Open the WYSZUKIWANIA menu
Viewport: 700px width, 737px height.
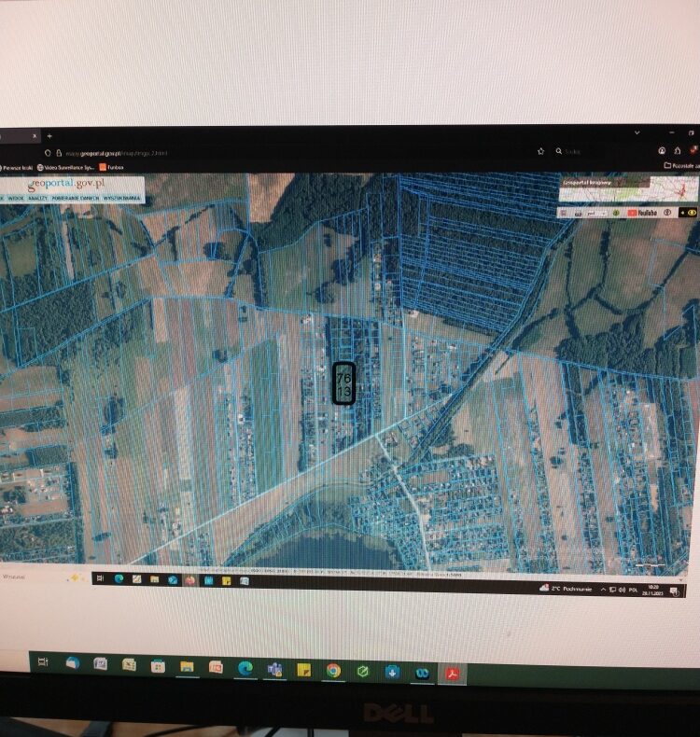(x=121, y=199)
